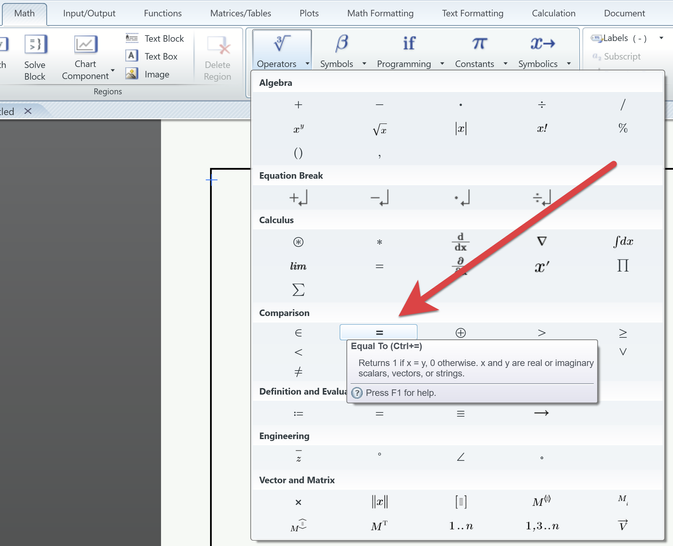
Task: Insert the greater than operator
Action: (542, 333)
